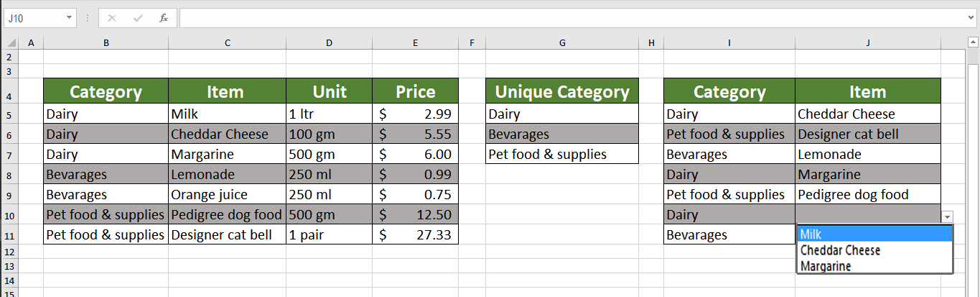980x297 pixels.
Task: Click the Enter checkmark icon
Action: [x=138, y=18]
